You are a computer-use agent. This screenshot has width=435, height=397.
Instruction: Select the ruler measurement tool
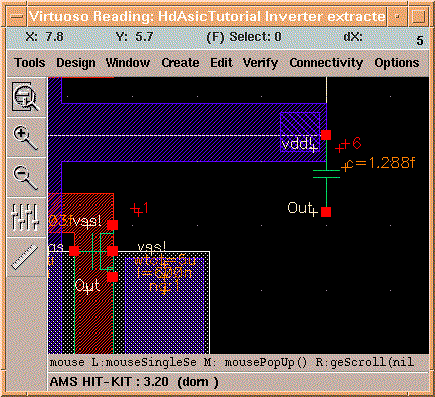tap(26, 257)
